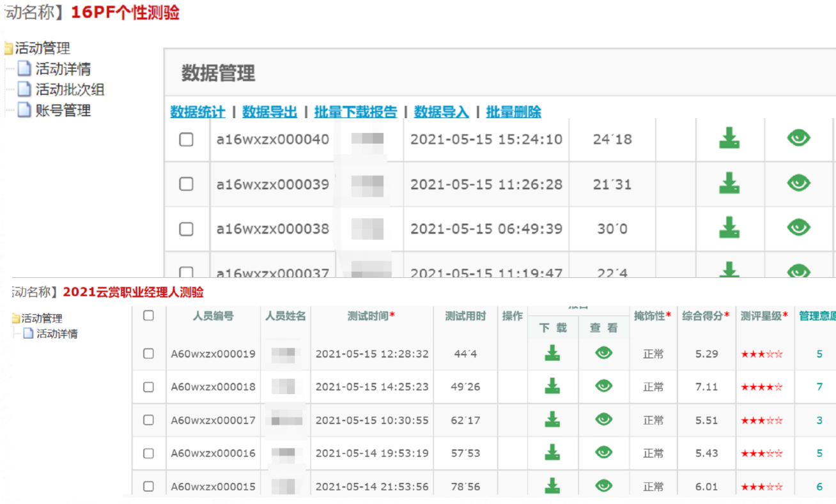Image resolution: width=836 pixels, height=504 pixels.
Task: Click 管理意愿 score 6 for A60wxzx000015
Action: coord(819,487)
